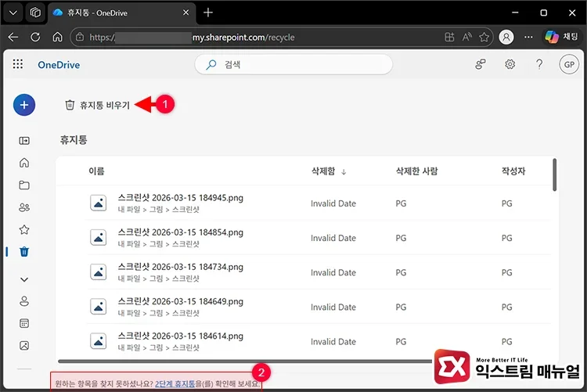Click the OneDrive logo text

[x=59, y=65]
